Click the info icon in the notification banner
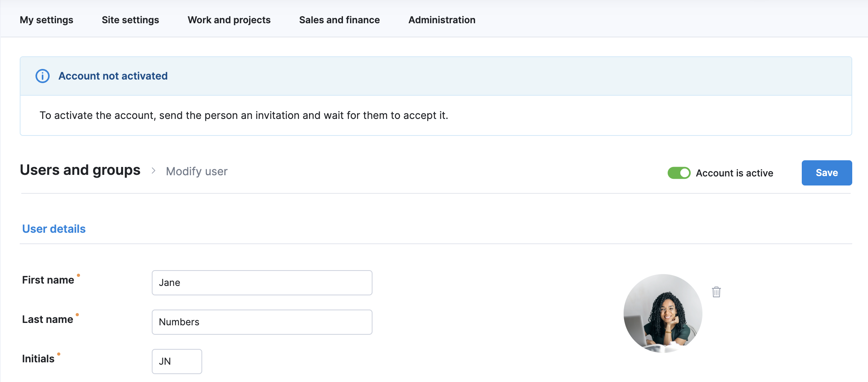The height and width of the screenshot is (382, 868). [43, 76]
